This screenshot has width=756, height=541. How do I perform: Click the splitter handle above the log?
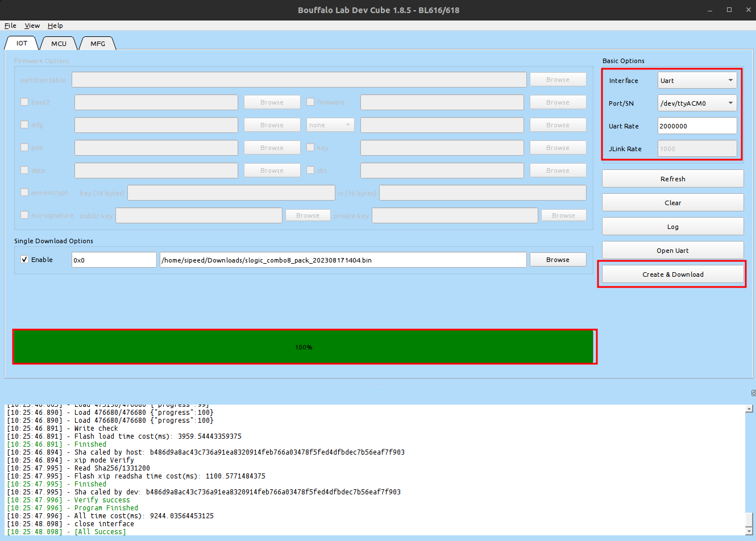click(x=380, y=385)
